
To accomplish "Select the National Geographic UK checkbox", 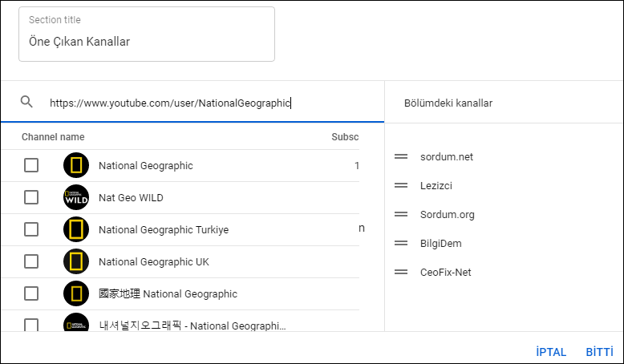I will point(31,261).
